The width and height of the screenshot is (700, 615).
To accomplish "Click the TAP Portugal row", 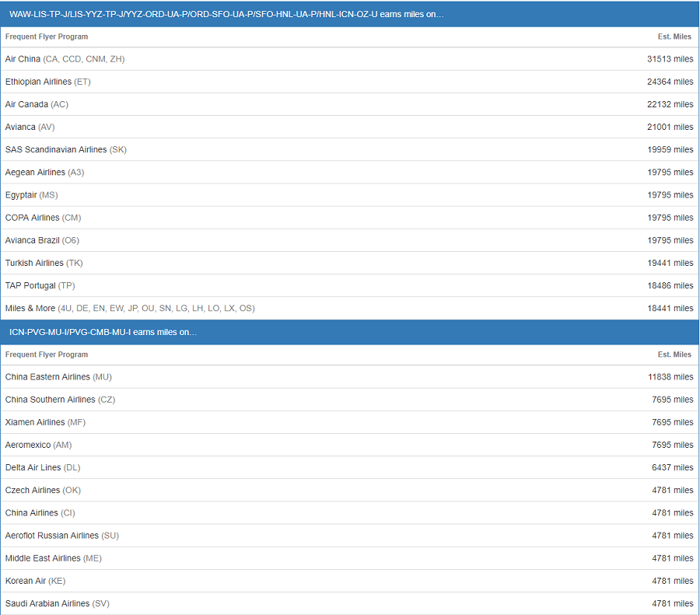I will tap(350, 285).
